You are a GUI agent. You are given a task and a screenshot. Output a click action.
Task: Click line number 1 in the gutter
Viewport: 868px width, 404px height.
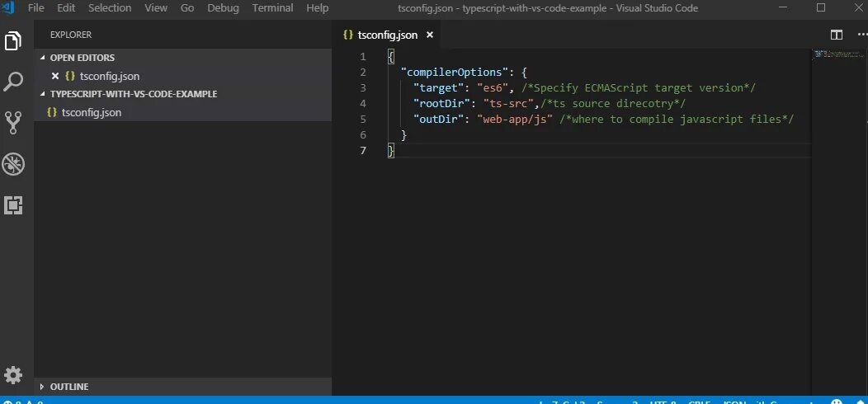point(362,56)
